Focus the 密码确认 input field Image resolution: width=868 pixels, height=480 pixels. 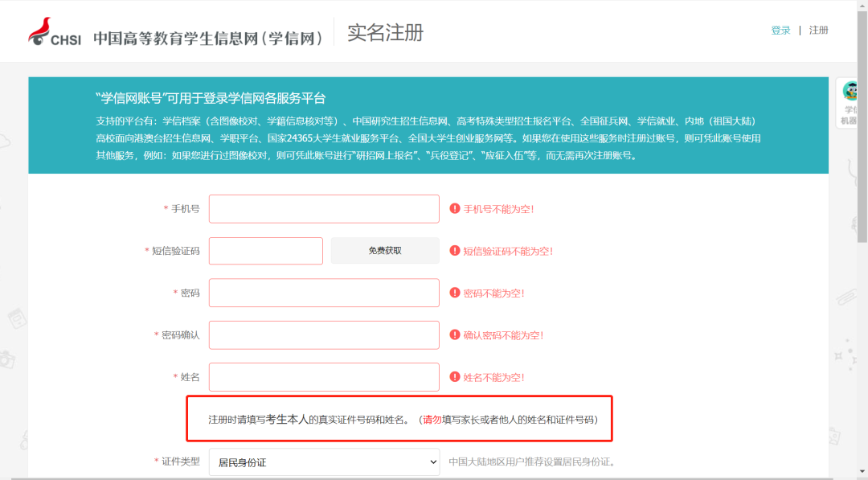tap(324, 334)
